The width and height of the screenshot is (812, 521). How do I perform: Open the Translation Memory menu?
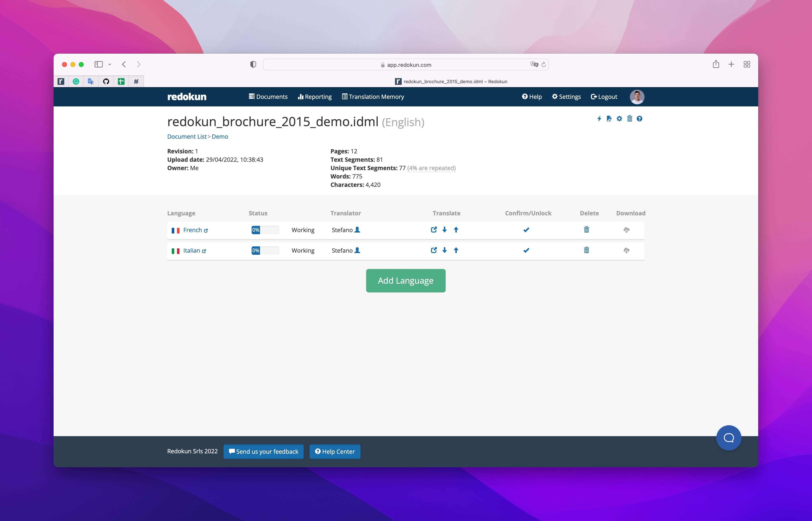pyautogui.click(x=373, y=97)
